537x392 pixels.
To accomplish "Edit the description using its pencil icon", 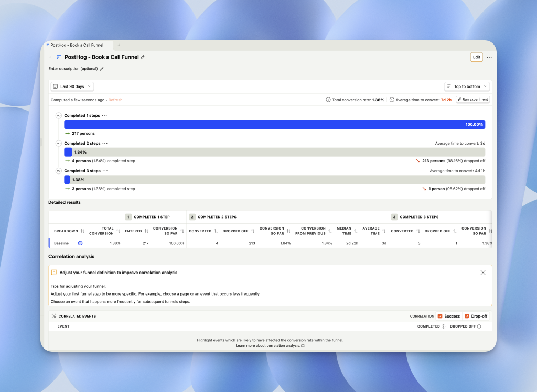I will point(102,69).
